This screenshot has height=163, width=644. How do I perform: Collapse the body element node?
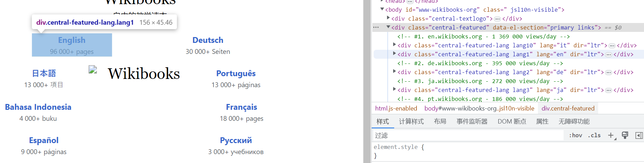click(x=382, y=9)
